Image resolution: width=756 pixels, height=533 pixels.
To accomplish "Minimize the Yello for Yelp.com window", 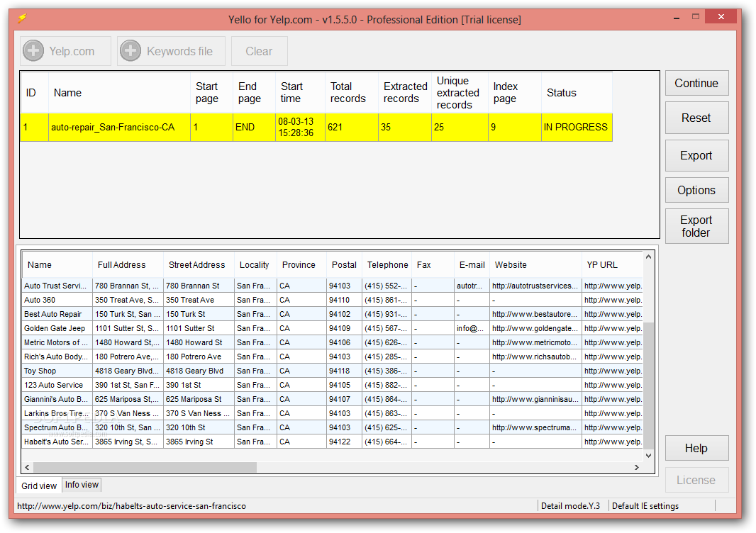I will tap(677, 17).
